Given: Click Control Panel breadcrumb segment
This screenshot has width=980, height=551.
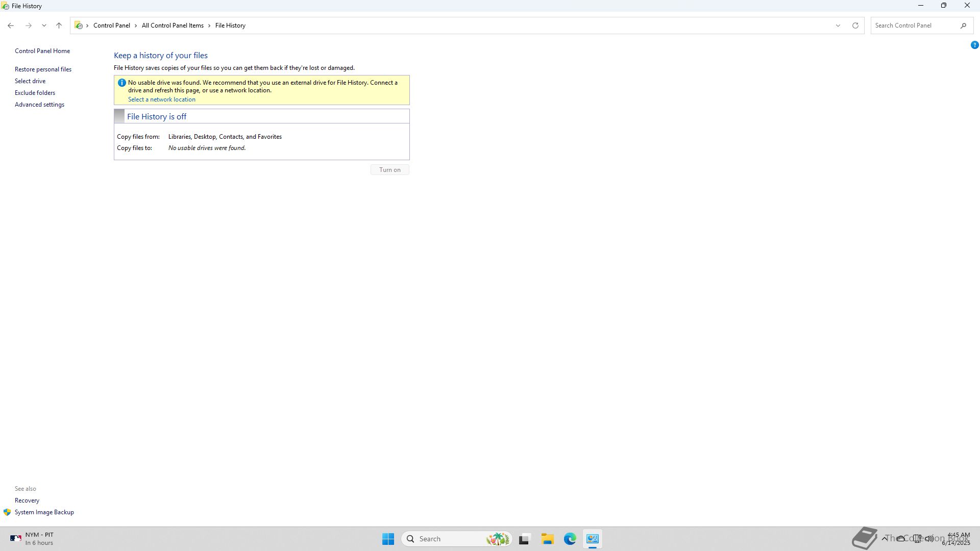Looking at the screenshot, I should [x=111, y=26].
